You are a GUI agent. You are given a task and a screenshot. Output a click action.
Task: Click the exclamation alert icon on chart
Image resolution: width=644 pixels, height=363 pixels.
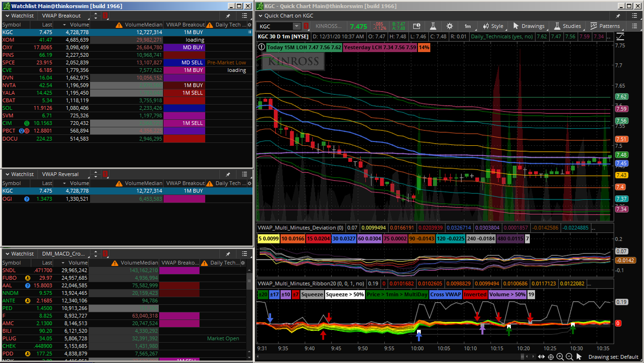261,47
